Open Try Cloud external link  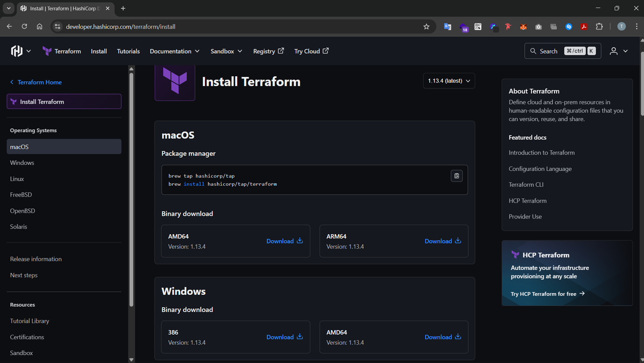[x=311, y=51]
